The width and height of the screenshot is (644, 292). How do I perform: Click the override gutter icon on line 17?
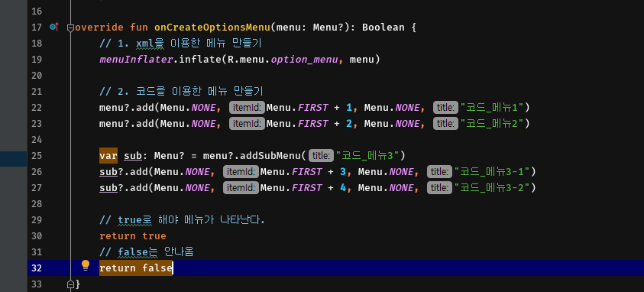tap(54, 27)
